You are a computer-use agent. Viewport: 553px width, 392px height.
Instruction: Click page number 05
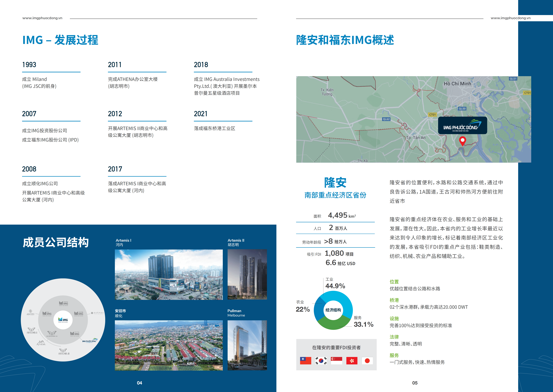(x=415, y=383)
